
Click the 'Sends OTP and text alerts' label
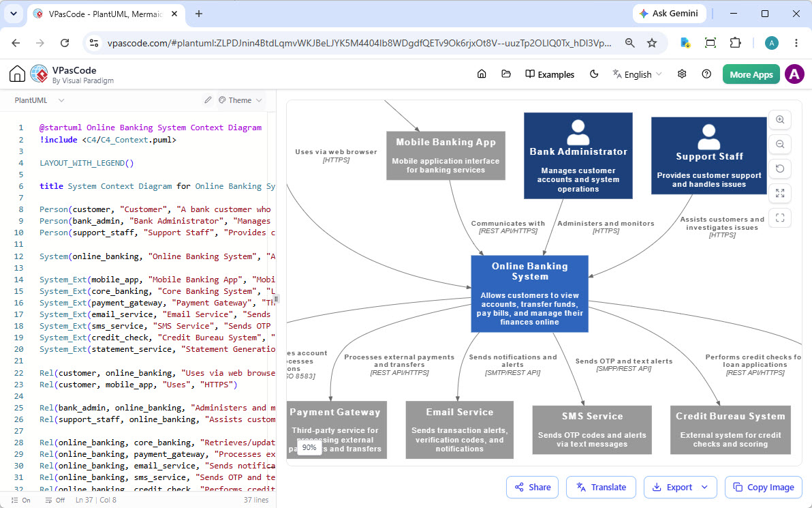tap(623, 361)
